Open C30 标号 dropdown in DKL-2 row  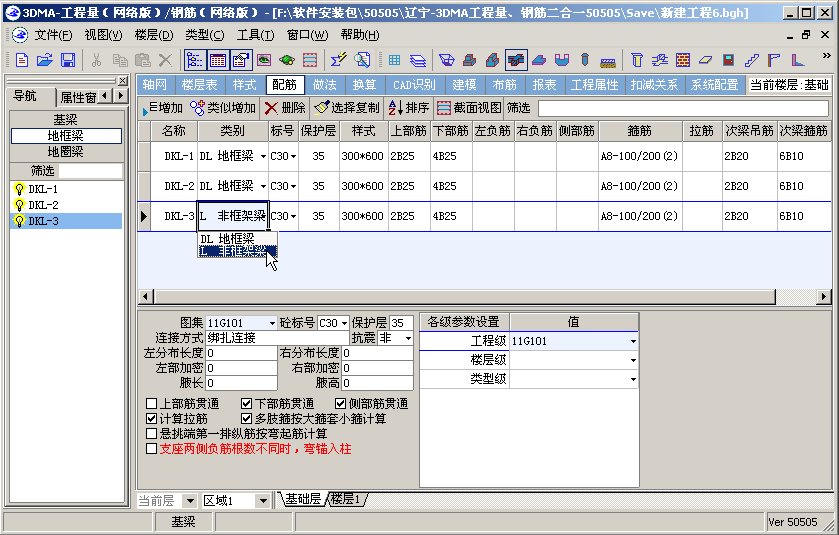pos(293,186)
